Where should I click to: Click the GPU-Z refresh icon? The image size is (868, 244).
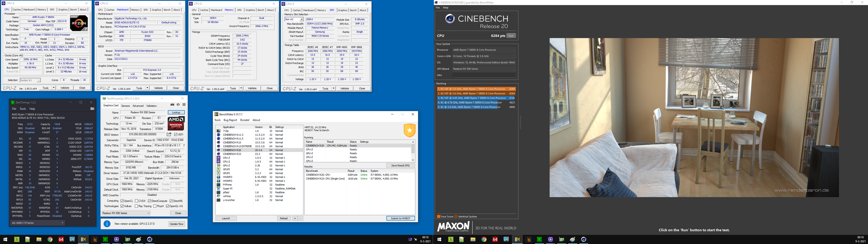(178, 104)
